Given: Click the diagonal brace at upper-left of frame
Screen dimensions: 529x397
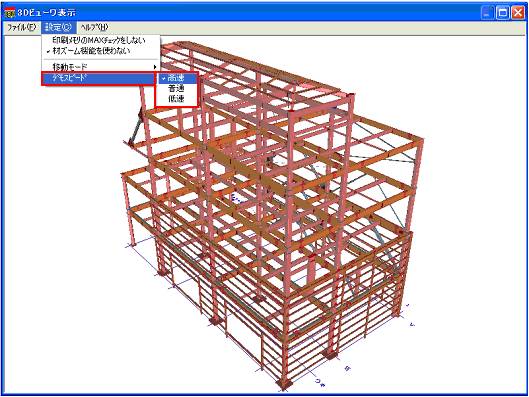Looking at the screenshot, I should 135,128.
